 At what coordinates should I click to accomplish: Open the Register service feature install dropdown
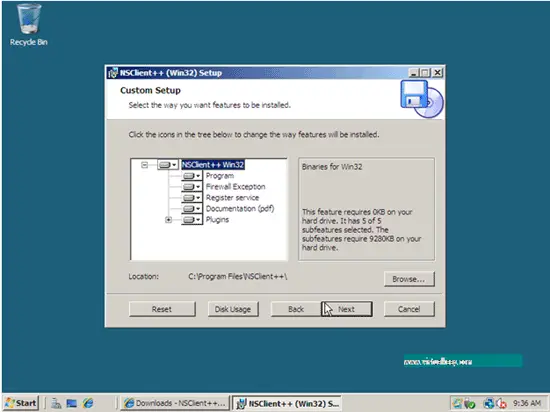(x=192, y=198)
